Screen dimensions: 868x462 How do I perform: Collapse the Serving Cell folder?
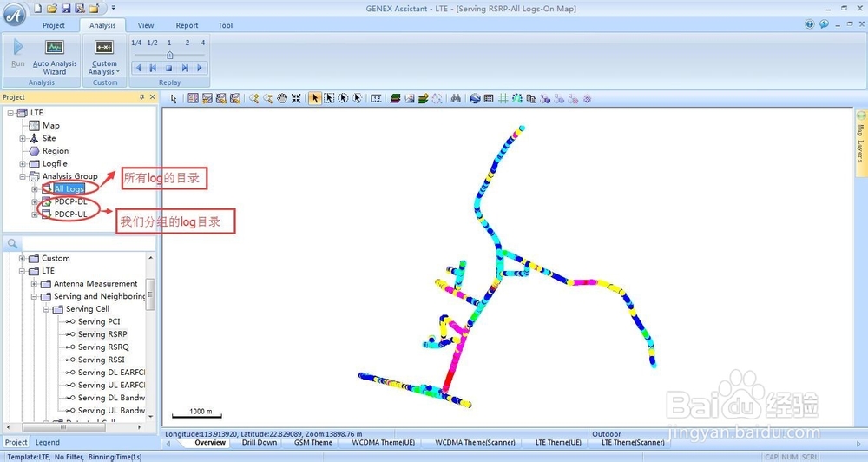(x=47, y=310)
